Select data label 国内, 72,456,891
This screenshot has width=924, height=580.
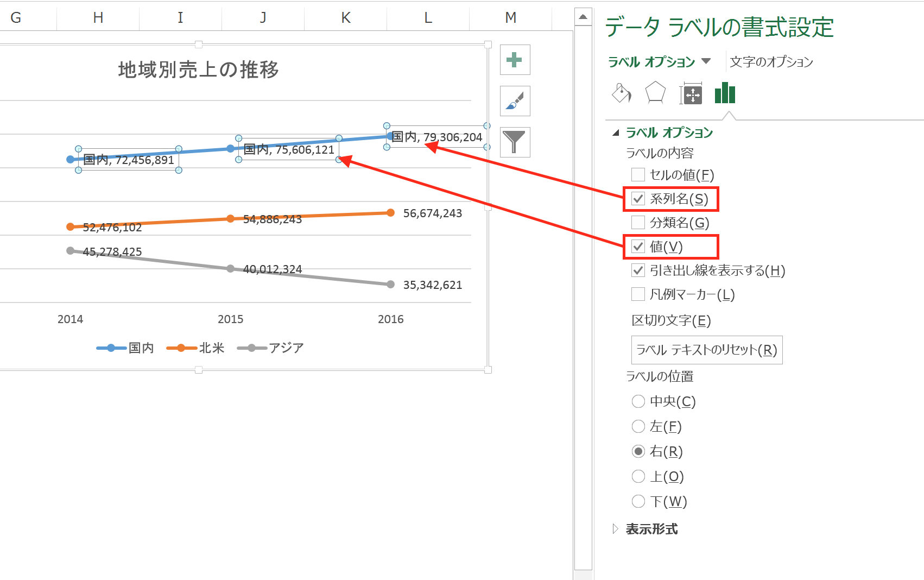pos(129,160)
